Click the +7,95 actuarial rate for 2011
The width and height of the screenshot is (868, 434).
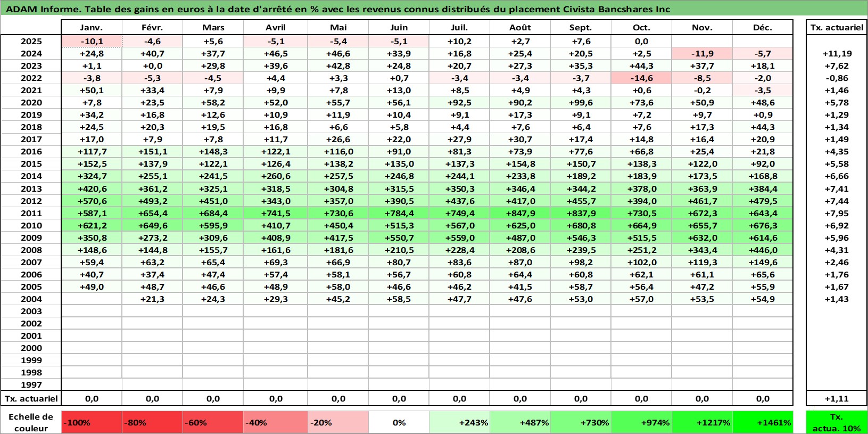(837, 213)
